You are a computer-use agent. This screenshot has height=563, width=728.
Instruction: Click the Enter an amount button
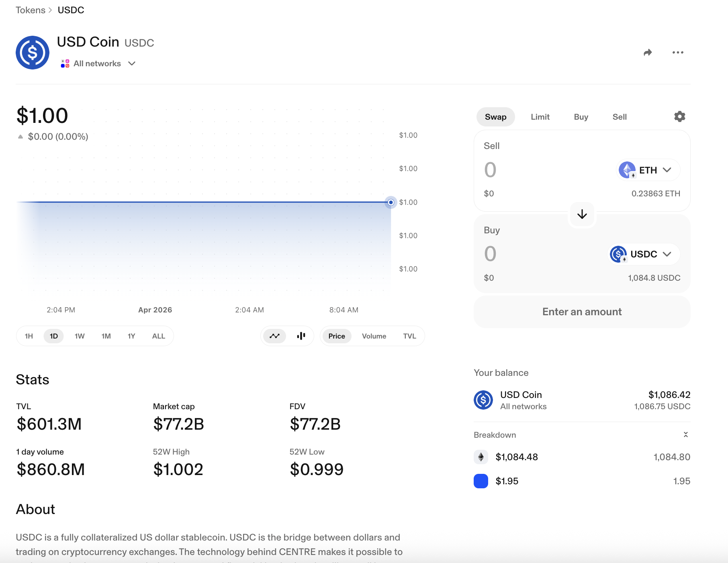click(582, 312)
